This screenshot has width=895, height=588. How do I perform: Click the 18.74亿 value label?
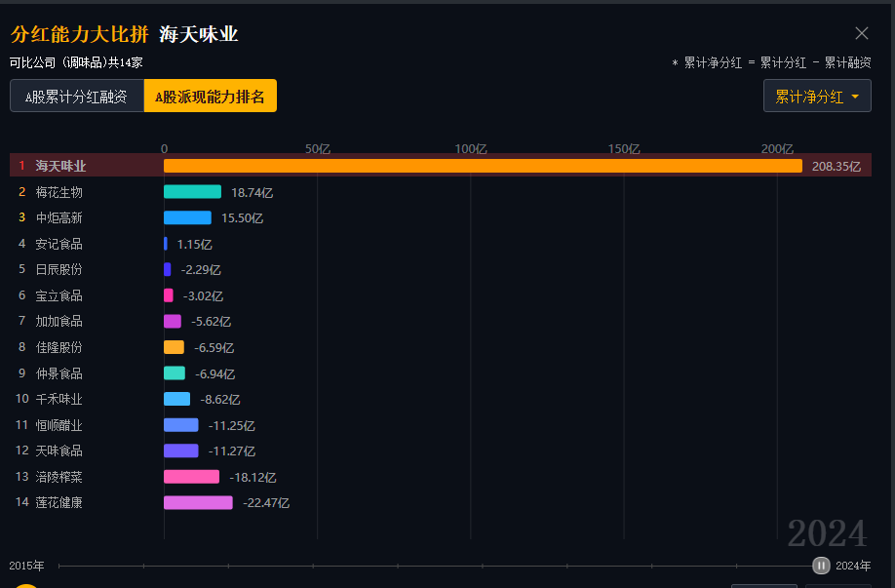(252, 193)
